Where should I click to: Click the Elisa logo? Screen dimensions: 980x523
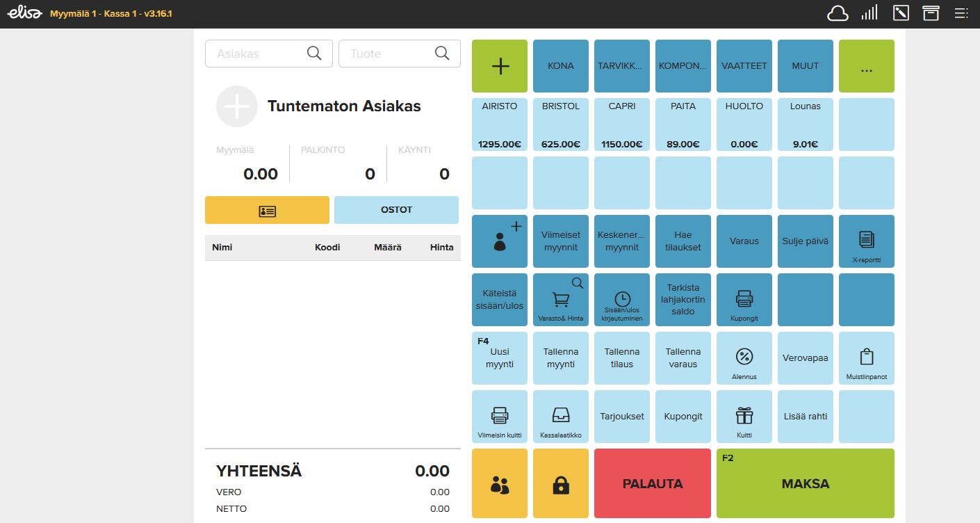(x=24, y=13)
